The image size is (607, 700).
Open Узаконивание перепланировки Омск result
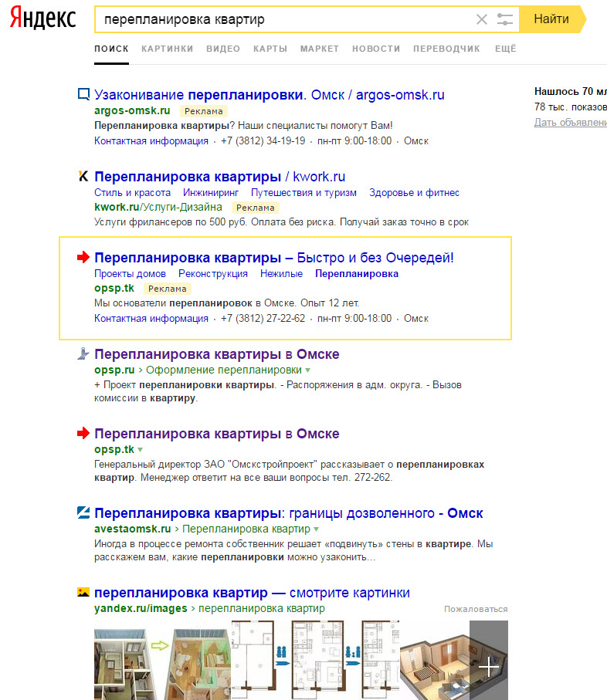click(270, 95)
